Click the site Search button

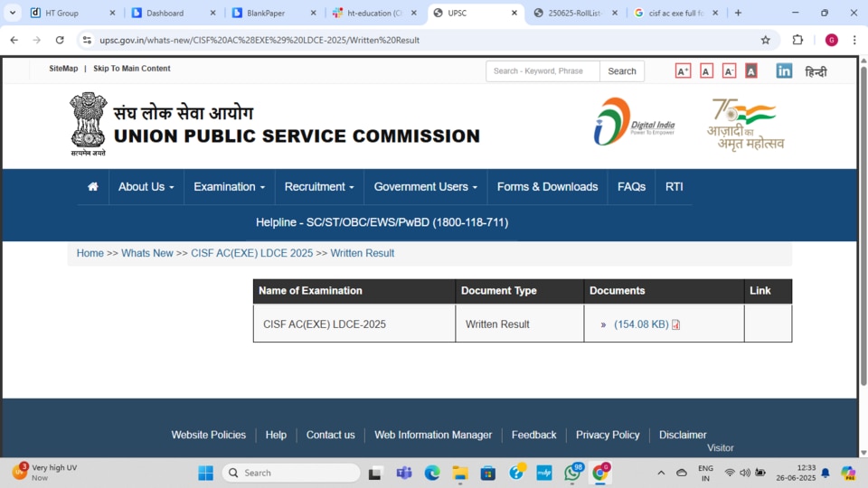(622, 70)
